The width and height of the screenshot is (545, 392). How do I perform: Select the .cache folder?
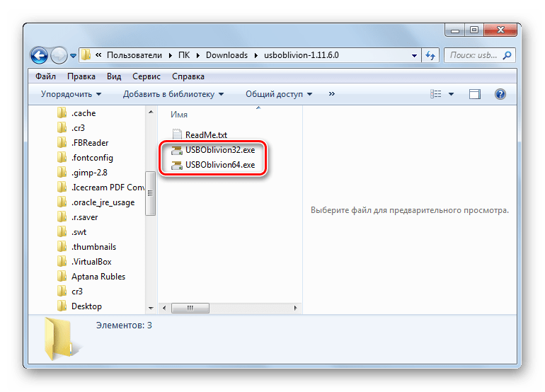84,113
